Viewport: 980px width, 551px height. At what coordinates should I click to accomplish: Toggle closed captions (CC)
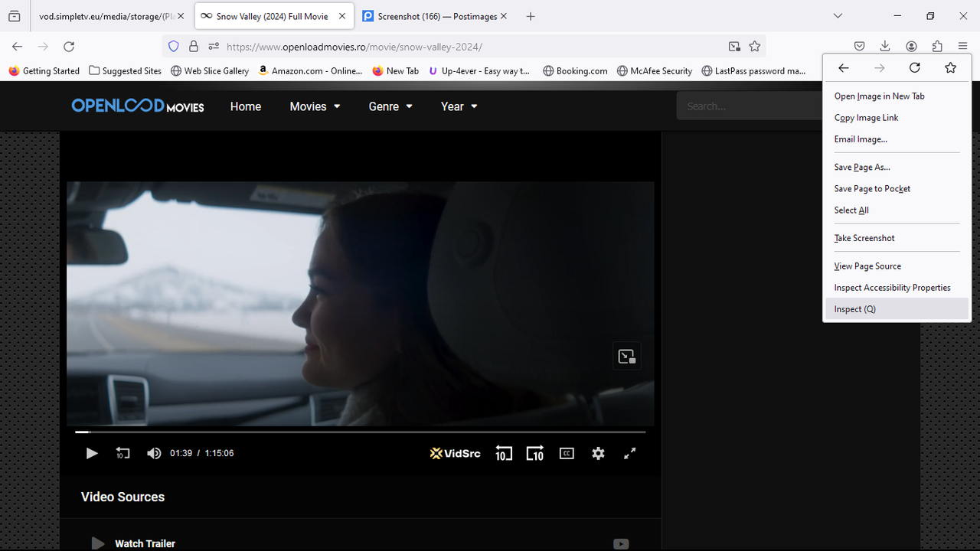pyautogui.click(x=567, y=453)
